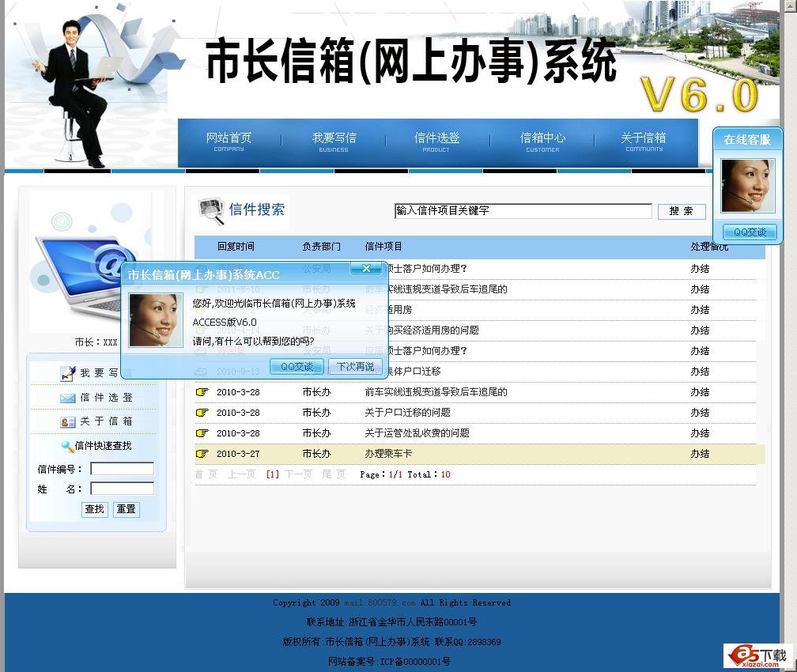Click hand icon for 关于运管处乱收费的问题 row
Image resolution: width=797 pixels, height=672 pixels.
click(202, 433)
